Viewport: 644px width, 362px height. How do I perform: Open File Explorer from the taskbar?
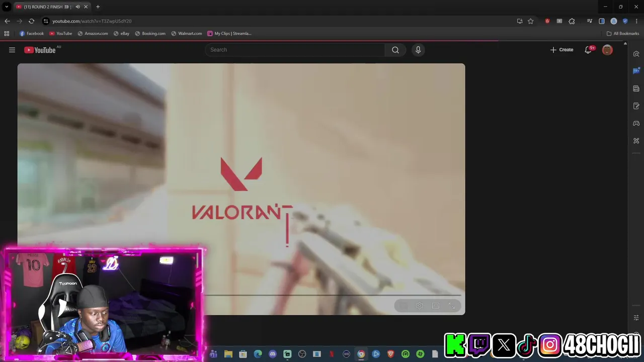click(228, 354)
